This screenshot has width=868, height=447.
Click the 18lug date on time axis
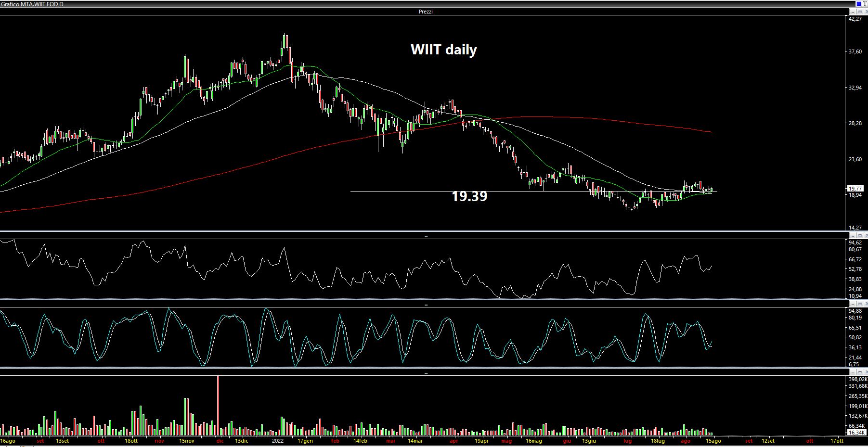[658, 441]
